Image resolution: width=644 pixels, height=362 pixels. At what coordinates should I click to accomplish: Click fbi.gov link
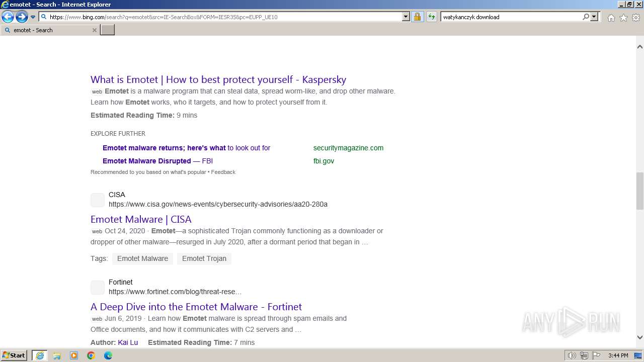coord(324,161)
